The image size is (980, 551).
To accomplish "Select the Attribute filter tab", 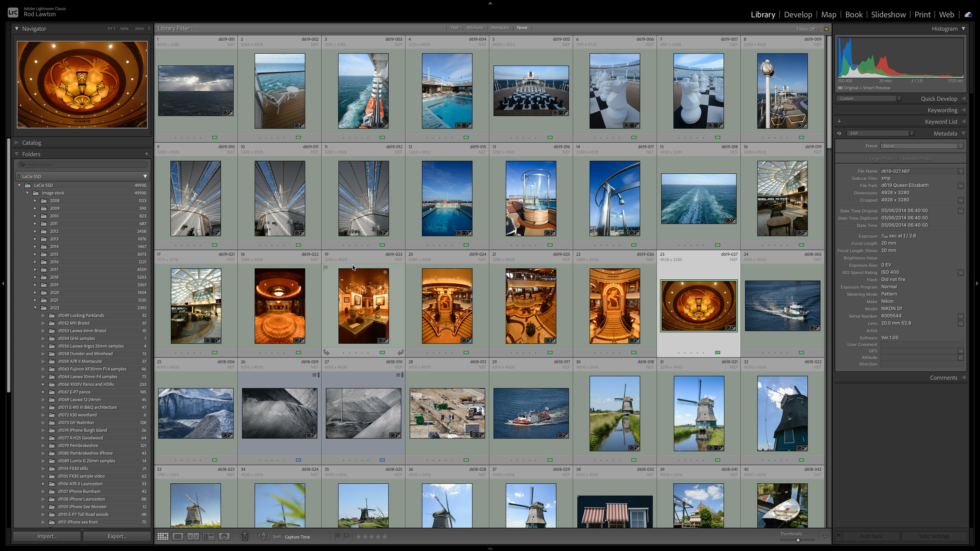I will (x=475, y=28).
